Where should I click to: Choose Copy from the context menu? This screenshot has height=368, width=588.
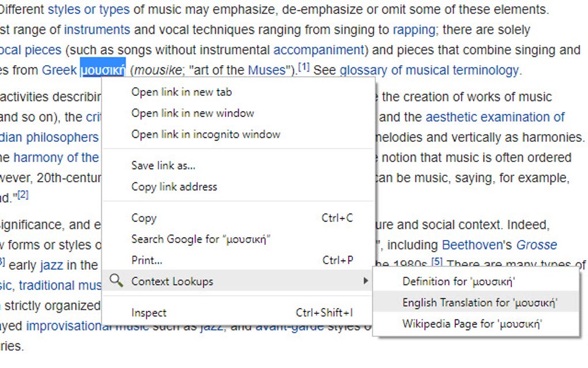(x=143, y=218)
